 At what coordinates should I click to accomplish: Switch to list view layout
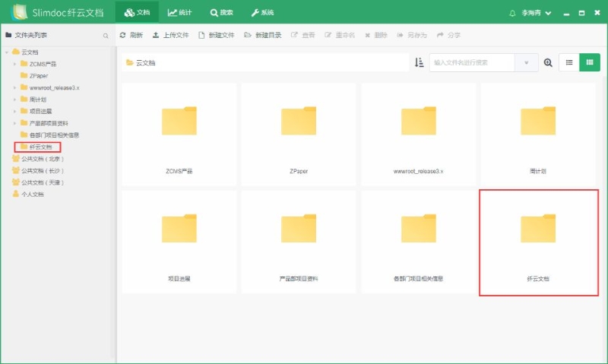pos(568,63)
